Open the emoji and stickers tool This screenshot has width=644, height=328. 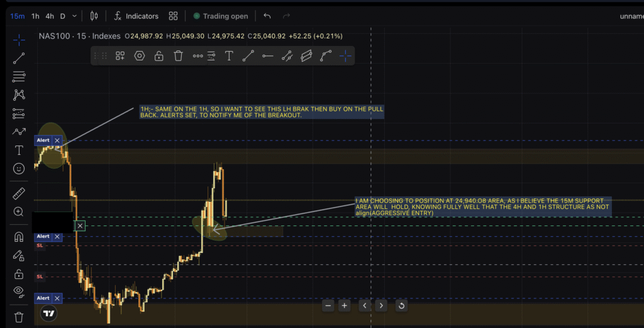[x=19, y=169]
